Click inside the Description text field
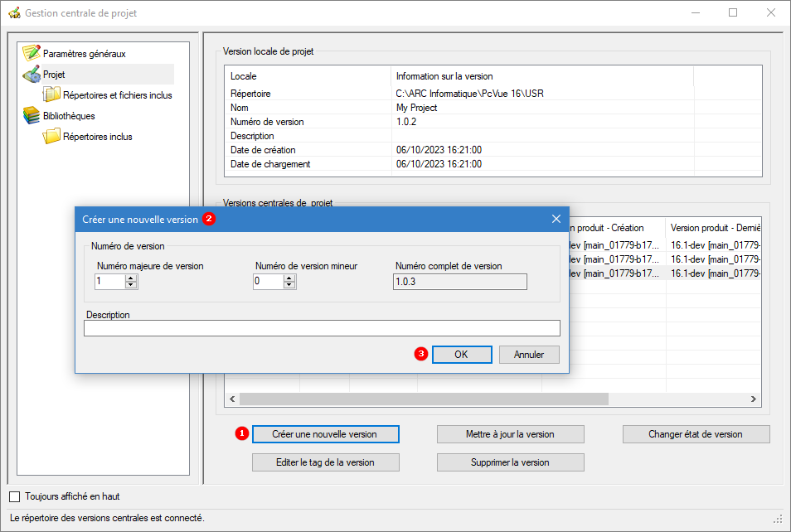 322,328
